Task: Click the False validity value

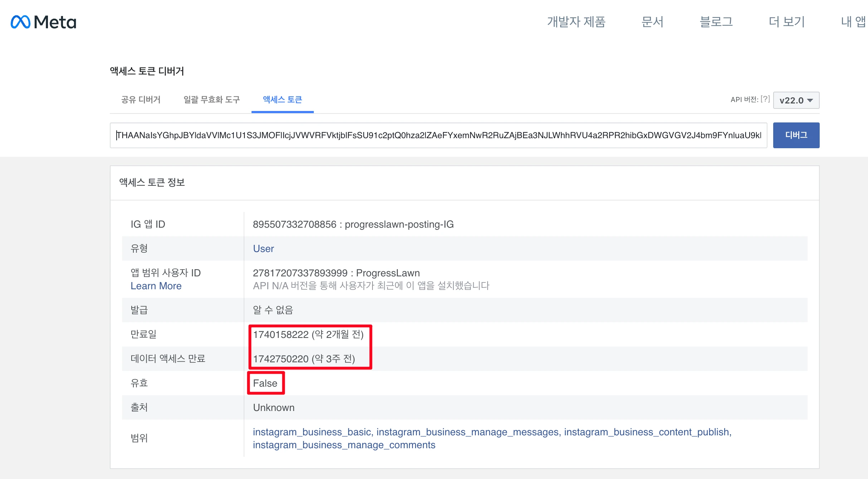Action: click(x=265, y=383)
